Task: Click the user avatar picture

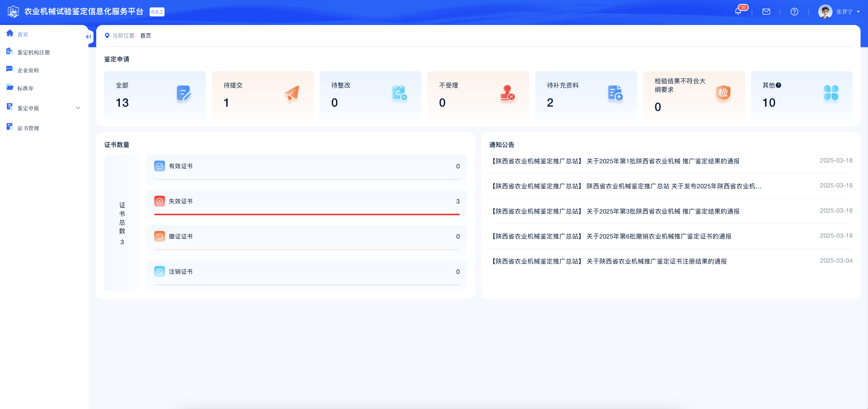Action: click(825, 12)
